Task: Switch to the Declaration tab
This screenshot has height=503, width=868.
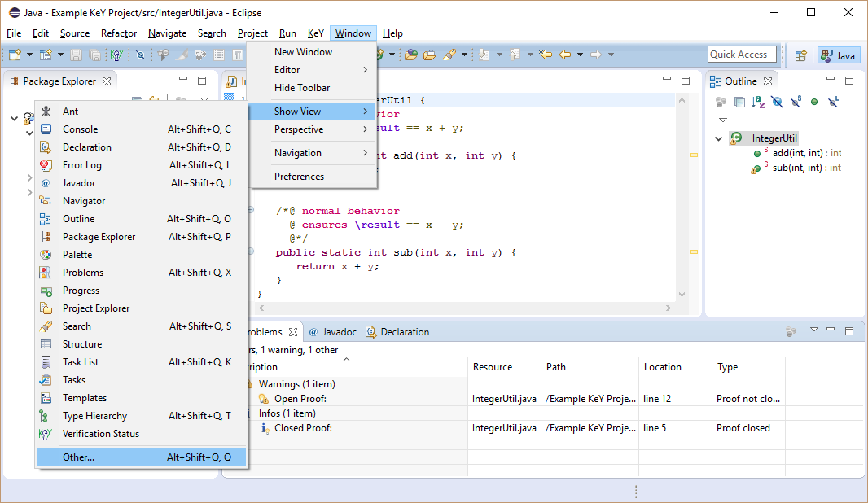Action: coord(397,332)
